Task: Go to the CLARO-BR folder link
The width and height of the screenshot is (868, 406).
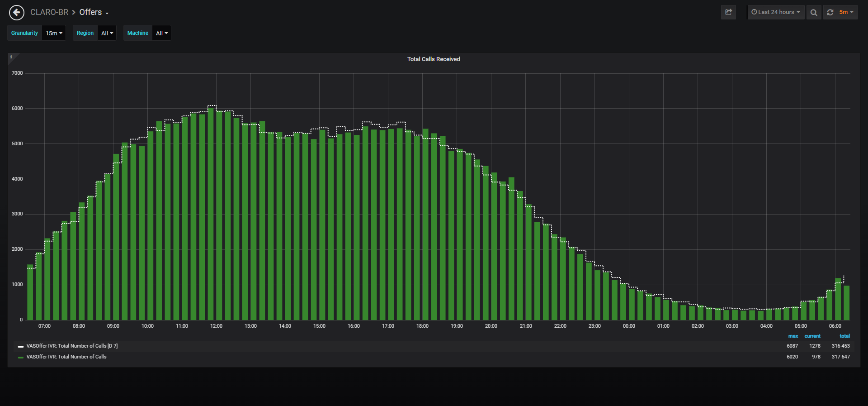Action: pyautogui.click(x=49, y=12)
